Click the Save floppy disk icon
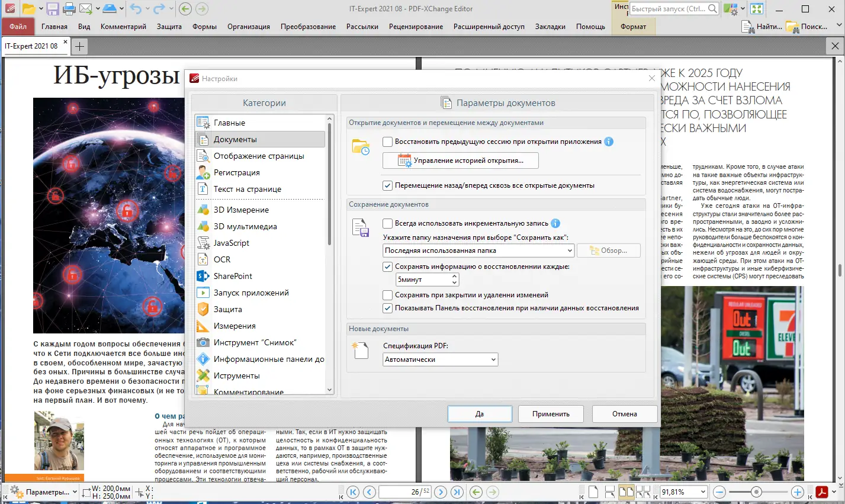The height and width of the screenshot is (504, 845). [53, 9]
